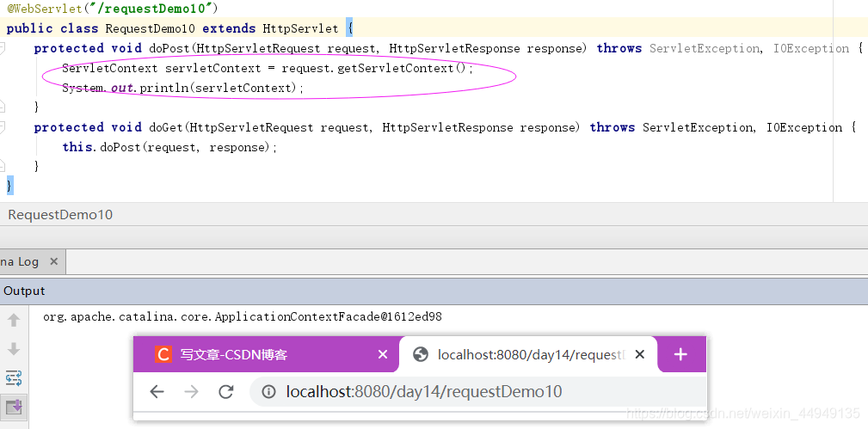Viewport: 868px width, 429px height.
Task: Click the browser address bar URL
Action: 424,392
